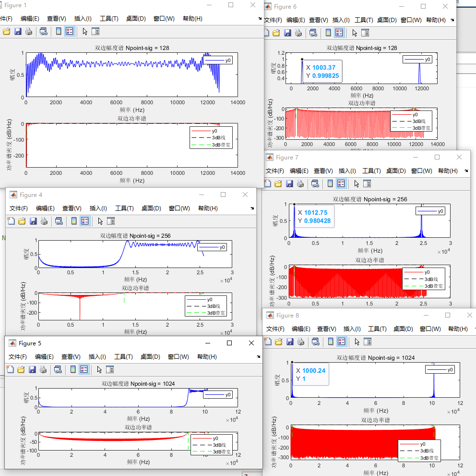Open the 工具(T) menu in Figure 5
This screenshot has width=476, height=476.
(x=123, y=356)
